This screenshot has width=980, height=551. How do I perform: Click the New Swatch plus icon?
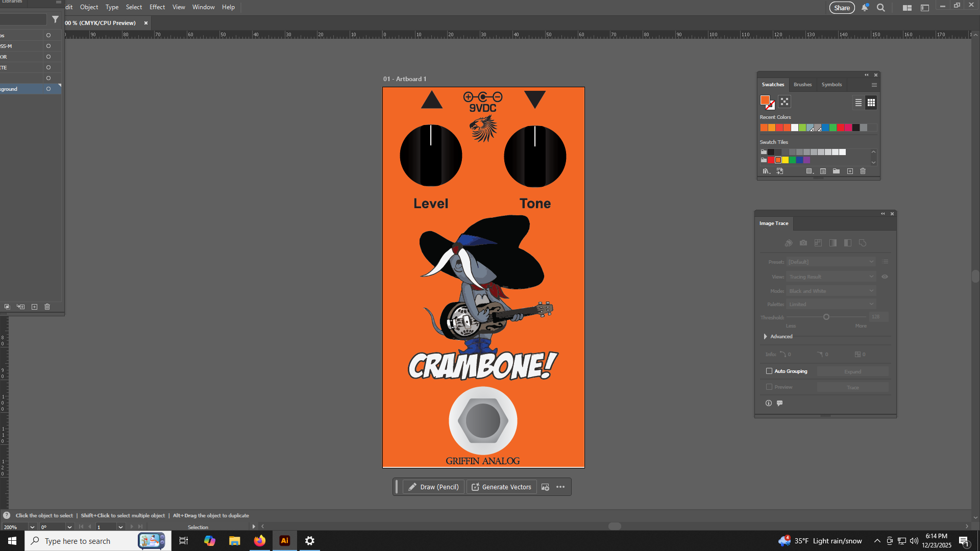(850, 171)
